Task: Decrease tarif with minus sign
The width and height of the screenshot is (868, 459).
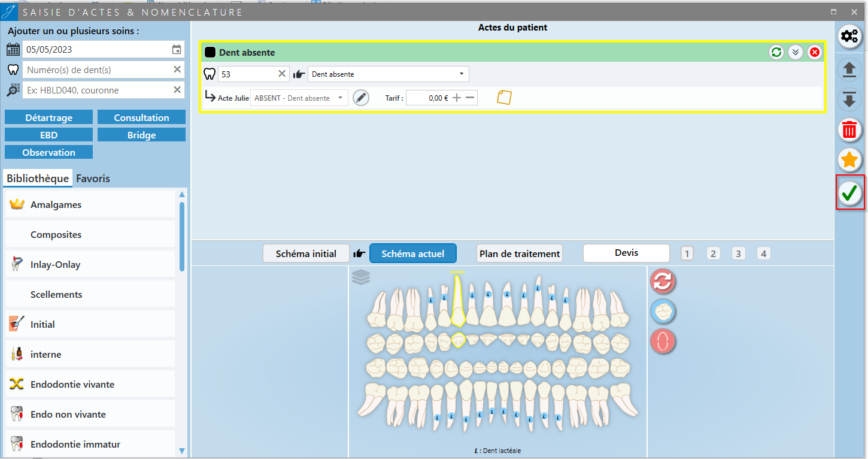Action: (470, 98)
